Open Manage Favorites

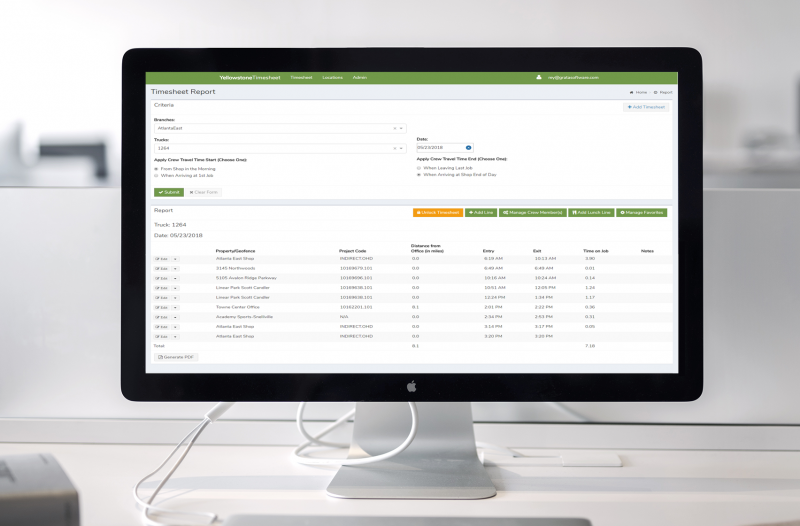pyautogui.click(x=641, y=213)
